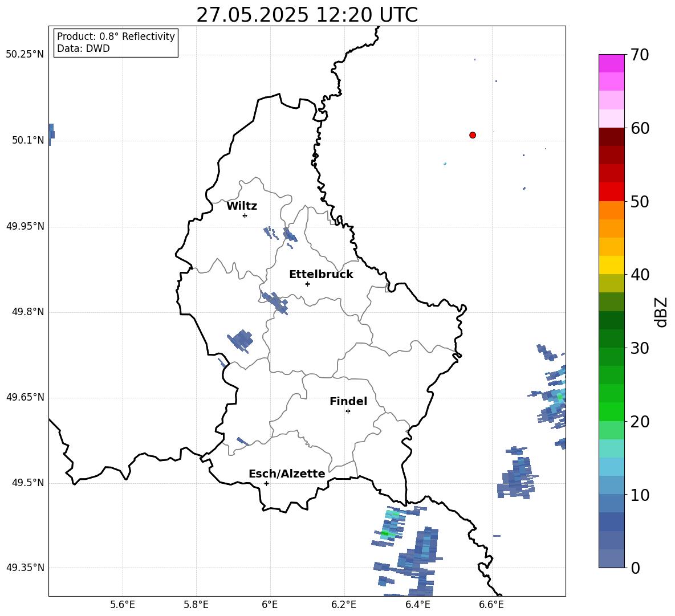Click the 49.35°N latitude label
Image resolution: width=675 pixels, height=616 pixels.
25,568
